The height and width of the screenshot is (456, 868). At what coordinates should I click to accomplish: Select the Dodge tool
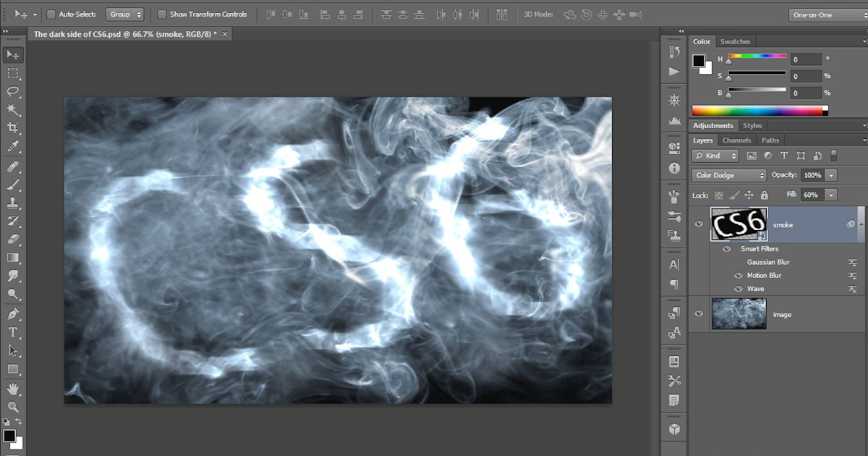13,295
